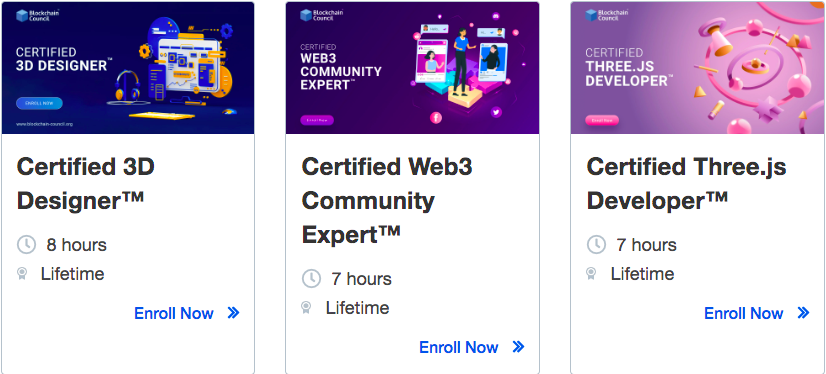Image resolution: width=826 pixels, height=374 pixels.
Task: Click the Facebook icon in the Web3 banner
Action: coord(436,118)
